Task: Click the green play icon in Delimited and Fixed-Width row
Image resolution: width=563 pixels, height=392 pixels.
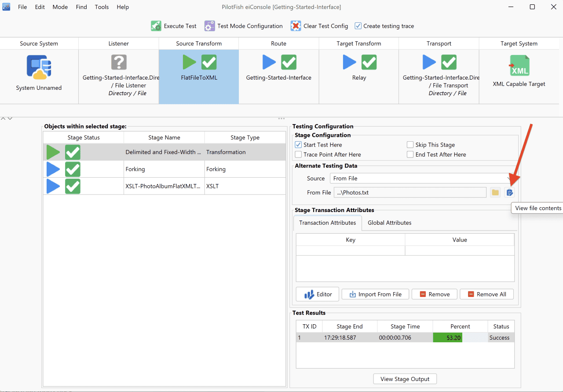Action: point(53,152)
